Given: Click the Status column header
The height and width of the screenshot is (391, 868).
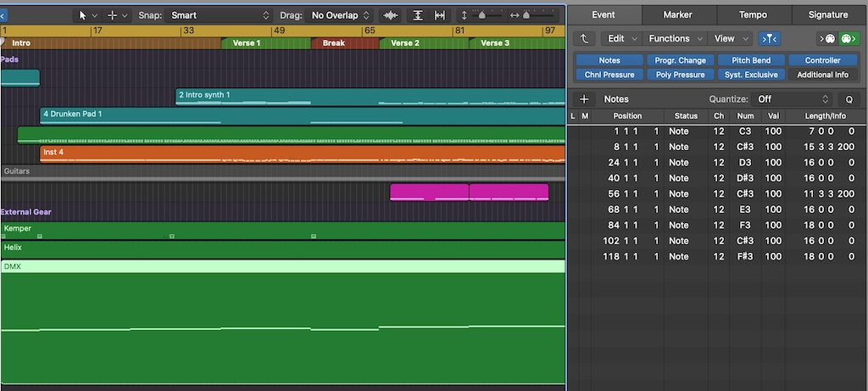Looking at the screenshot, I should pos(686,115).
